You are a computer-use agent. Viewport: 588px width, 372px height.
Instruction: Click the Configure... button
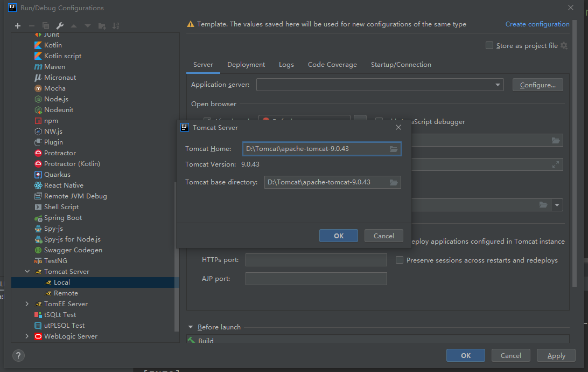tap(538, 85)
